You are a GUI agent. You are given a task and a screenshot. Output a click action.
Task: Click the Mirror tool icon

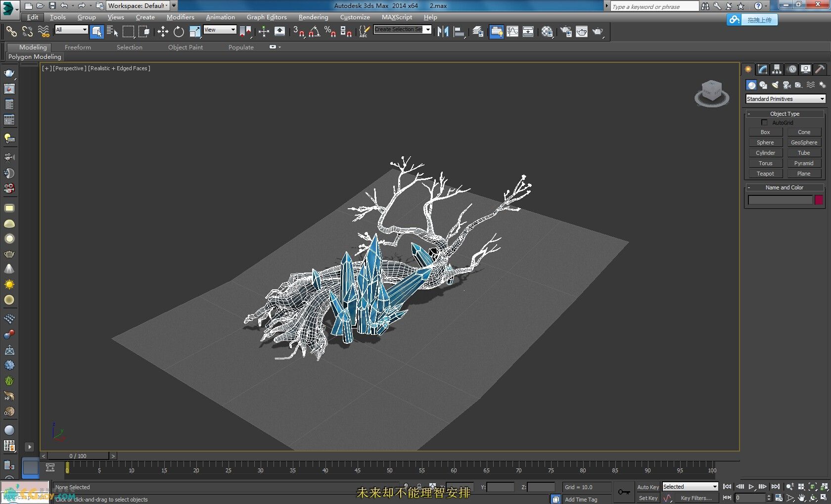(x=443, y=32)
